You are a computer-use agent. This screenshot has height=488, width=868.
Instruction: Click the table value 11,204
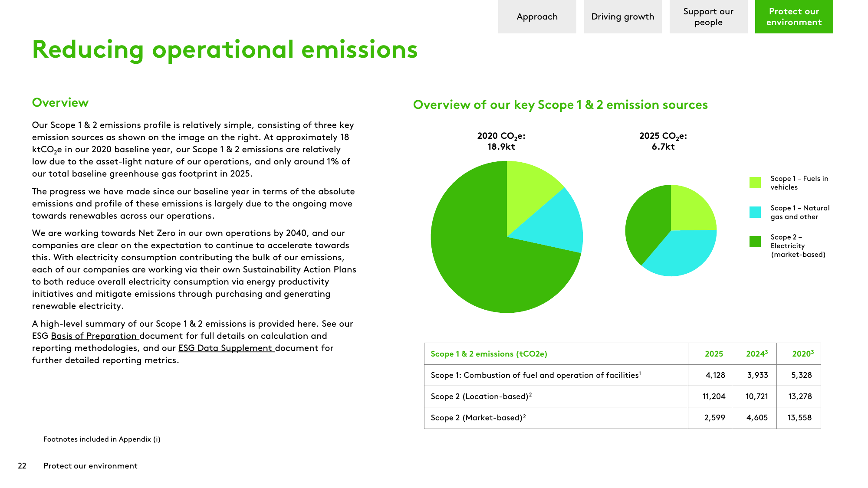[x=714, y=396]
